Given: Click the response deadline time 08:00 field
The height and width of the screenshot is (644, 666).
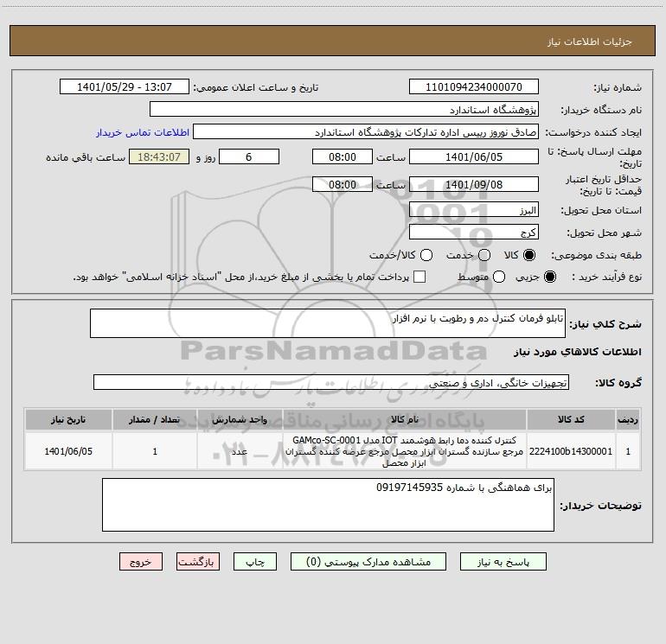Looking at the screenshot, I should coord(343,156).
